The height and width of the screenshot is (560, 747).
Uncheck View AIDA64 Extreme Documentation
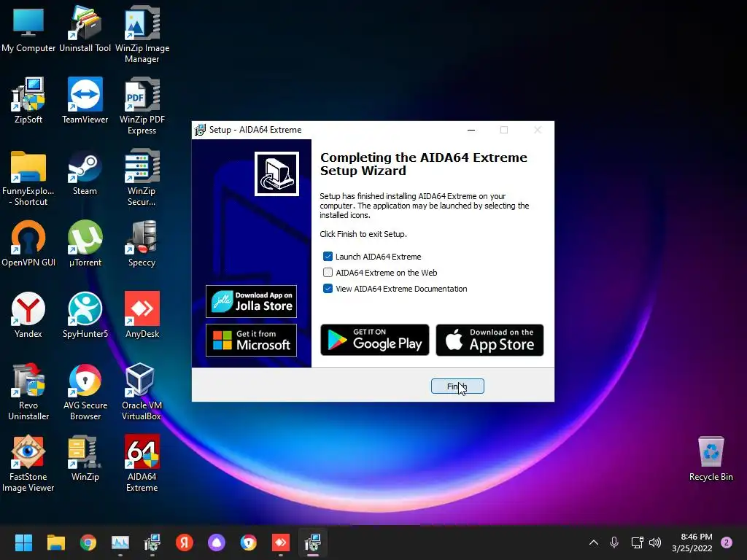pyautogui.click(x=328, y=289)
